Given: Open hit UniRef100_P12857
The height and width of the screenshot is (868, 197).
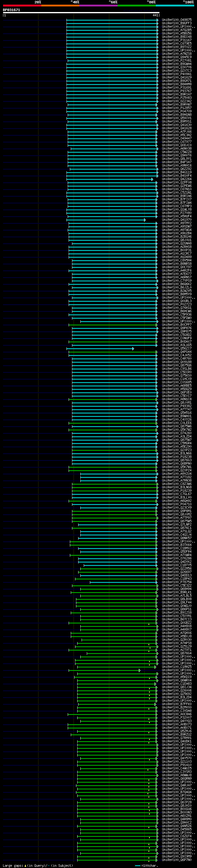Looking at the screenshot, I should (177, 108).
